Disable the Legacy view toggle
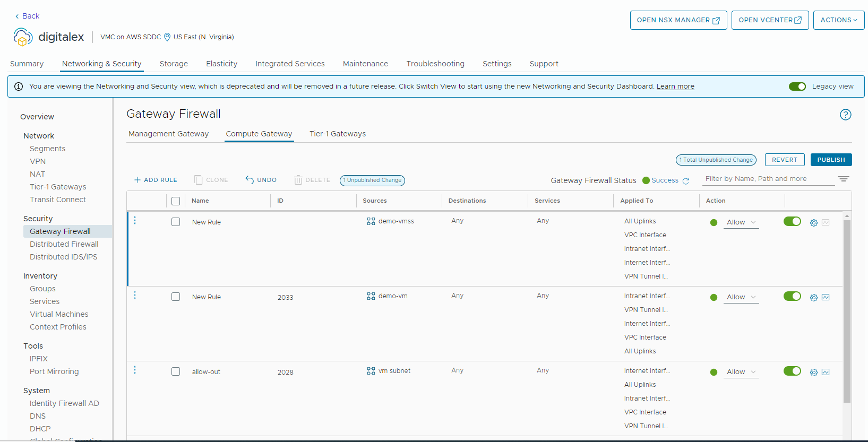Viewport: 868px width, 442px height. click(797, 86)
